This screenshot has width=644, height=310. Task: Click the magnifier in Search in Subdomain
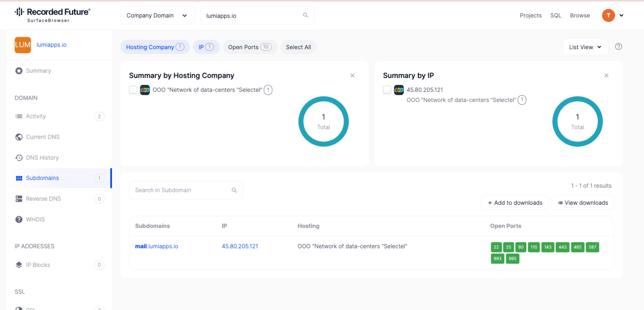point(234,190)
